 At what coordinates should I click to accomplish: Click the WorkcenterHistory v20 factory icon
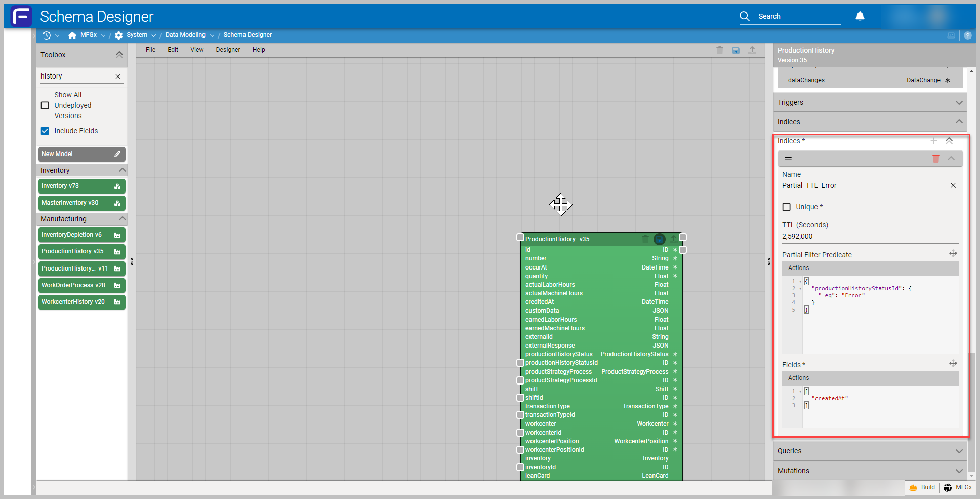click(117, 302)
